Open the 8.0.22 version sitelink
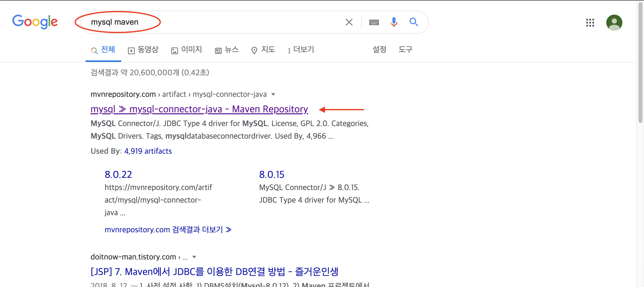The width and height of the screenshot is (644, 287). coord(118,174)
